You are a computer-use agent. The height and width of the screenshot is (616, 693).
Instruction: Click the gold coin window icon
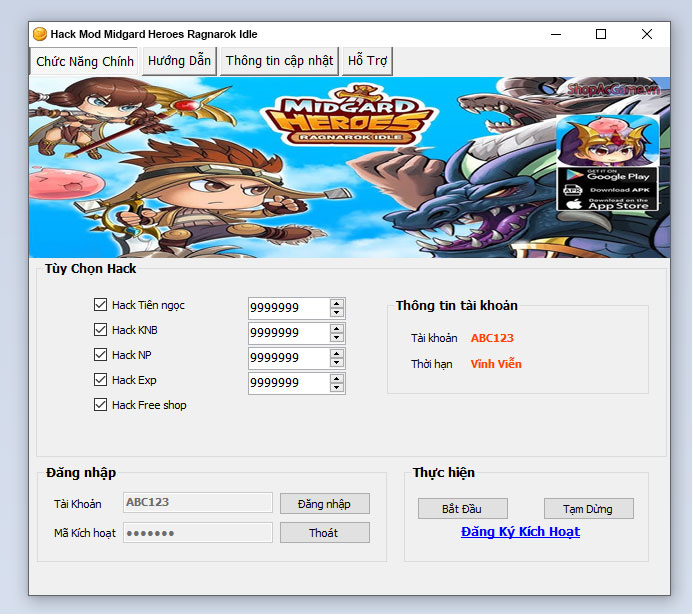(40, 34)
